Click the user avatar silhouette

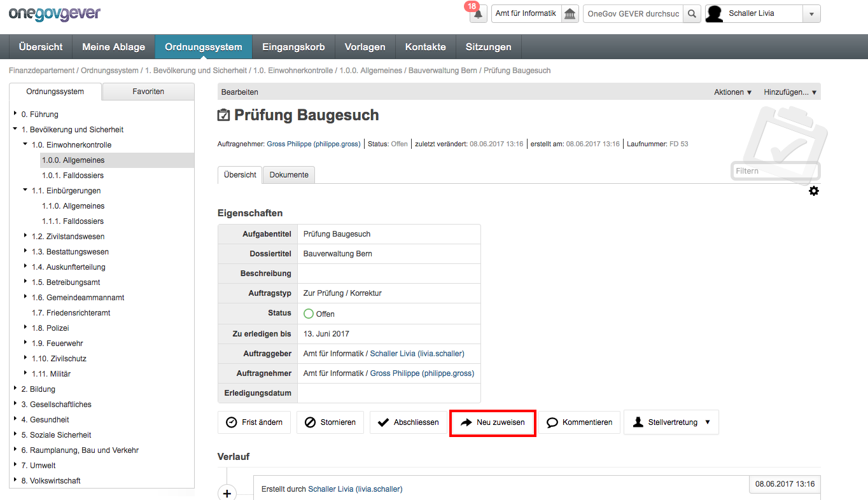pos(715,13)
